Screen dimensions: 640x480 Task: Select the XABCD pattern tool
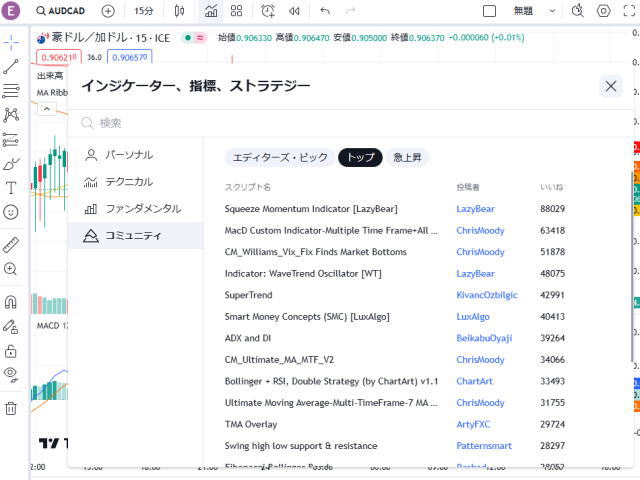tap(11, 115)
